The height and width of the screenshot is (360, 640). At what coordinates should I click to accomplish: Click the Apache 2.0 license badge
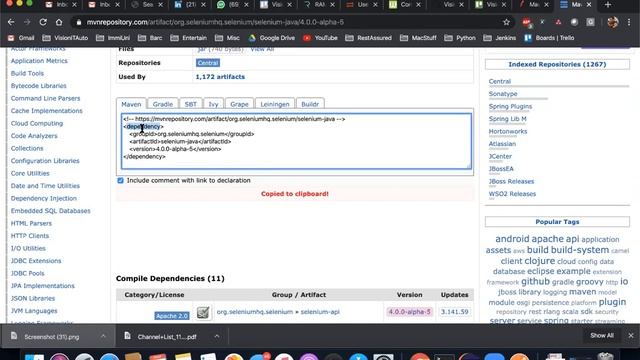(x=172, y=316)
